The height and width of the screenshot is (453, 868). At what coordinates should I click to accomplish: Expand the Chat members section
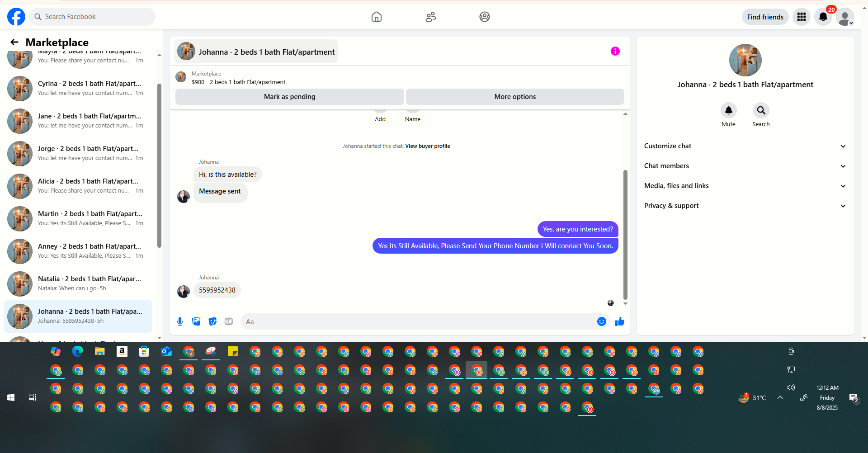click(745, 166)
